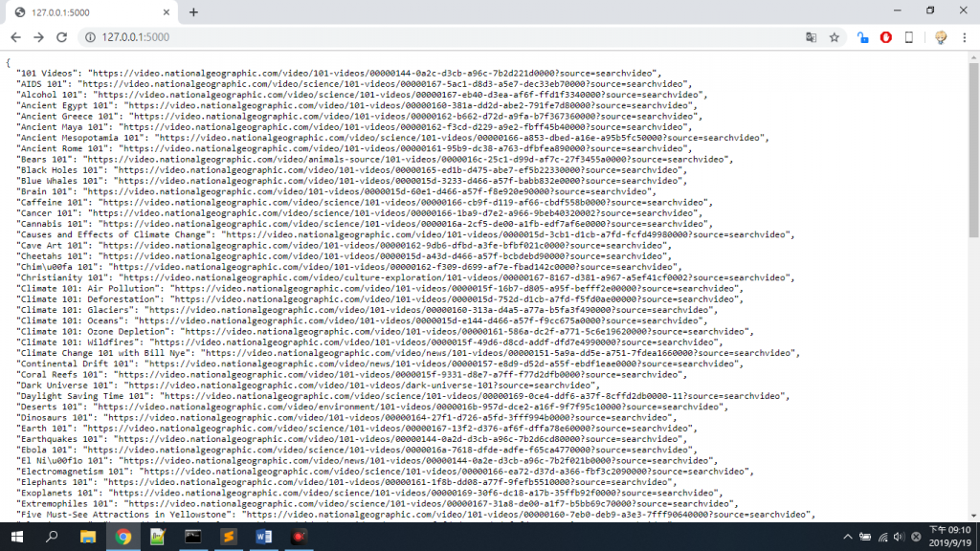The width and height of the screenshot is (980, 551).
Task: Click "Climate 101: Ozone Depletion" text
Action: 96,332
